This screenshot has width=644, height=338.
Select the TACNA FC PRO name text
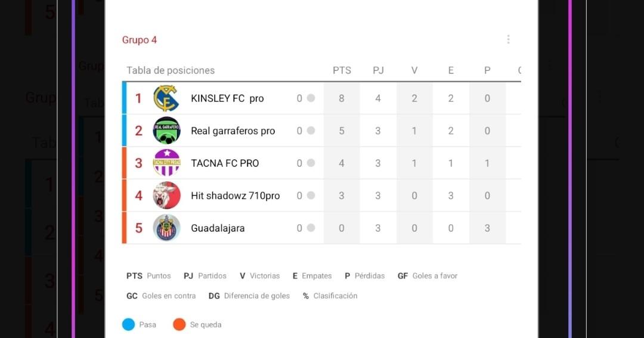click(x=225, y=163)
